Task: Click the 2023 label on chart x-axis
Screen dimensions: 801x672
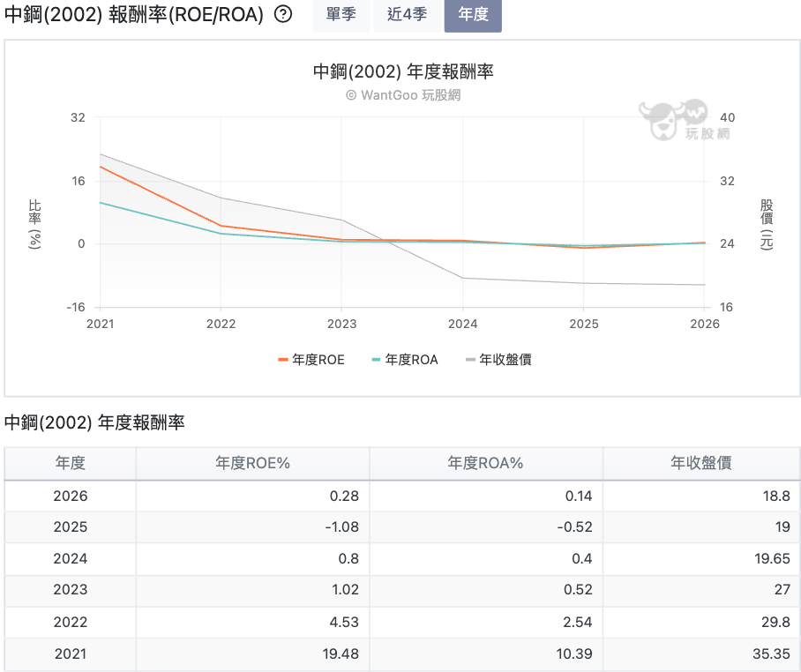Action: 341,324
